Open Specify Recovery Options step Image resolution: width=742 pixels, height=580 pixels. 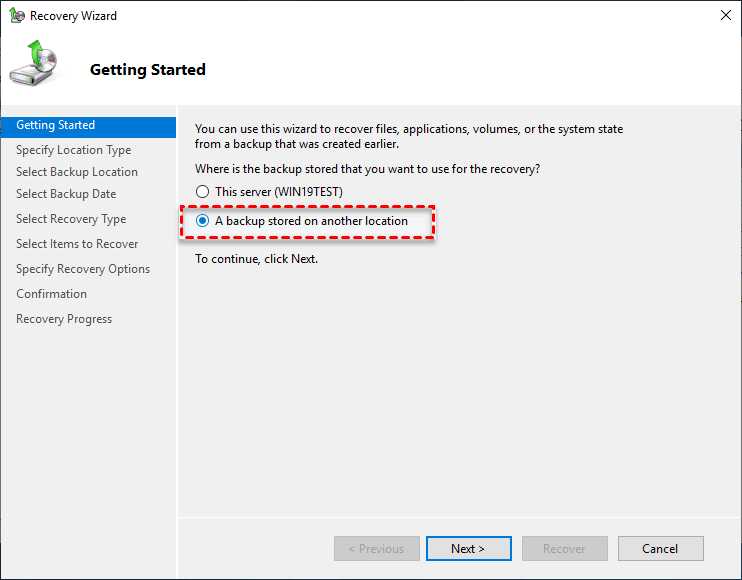coord(83,269)
